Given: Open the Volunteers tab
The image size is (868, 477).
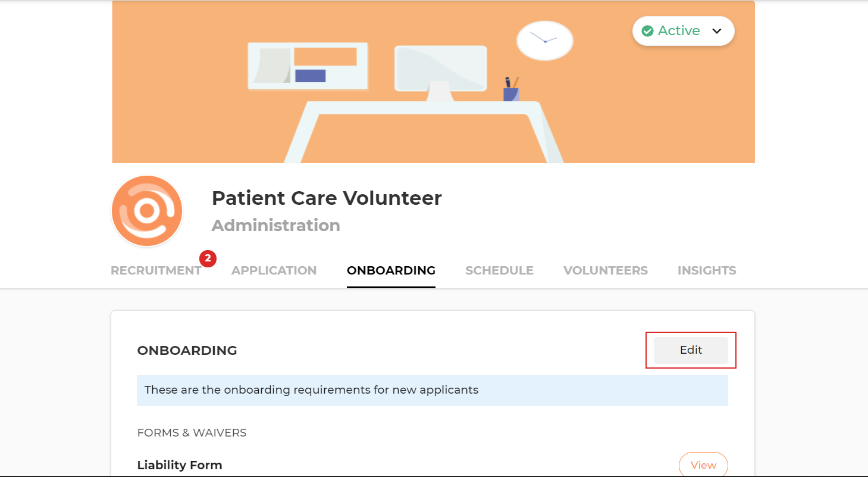Looking at the screenshot, I should [x=605, y=270].
